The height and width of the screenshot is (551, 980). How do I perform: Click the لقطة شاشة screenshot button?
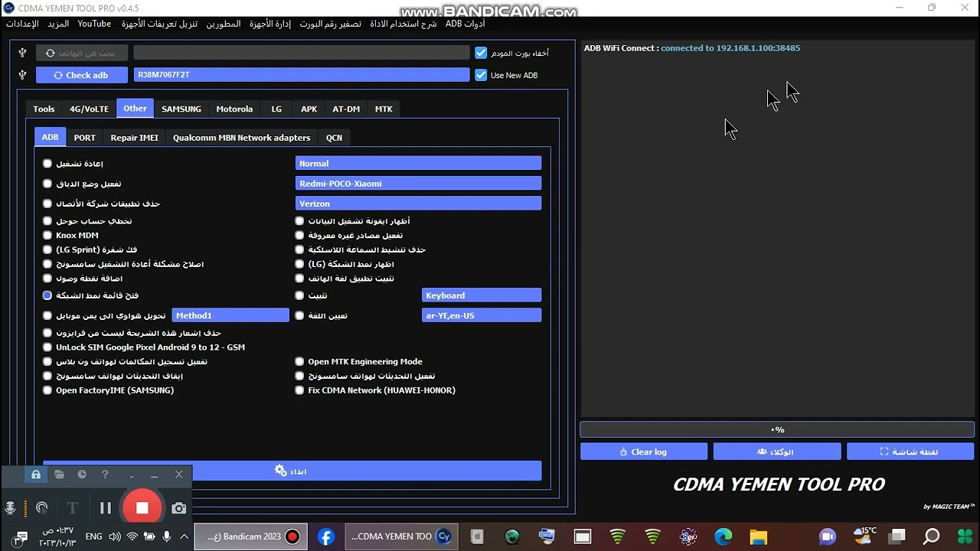910,452
